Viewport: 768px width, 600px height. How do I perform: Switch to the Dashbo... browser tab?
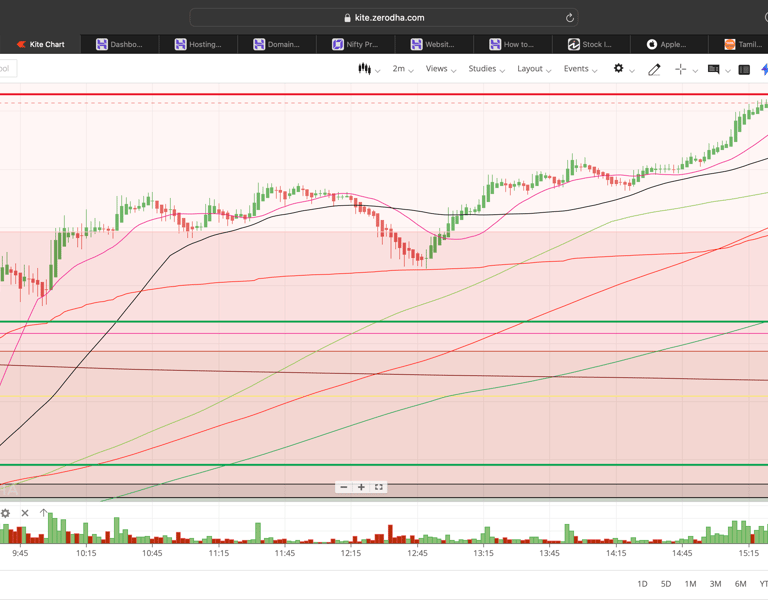coord(120,44)
